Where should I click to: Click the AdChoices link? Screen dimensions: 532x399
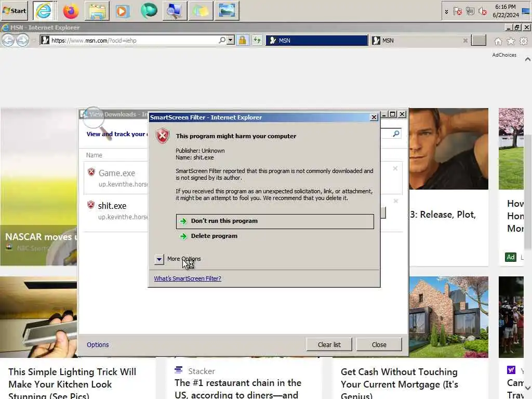(x=504, y=55)
